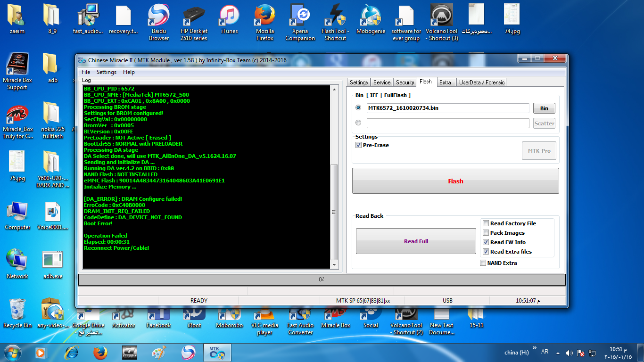This screenshot has width=644, height=362.
Task: Click the Bin browse button
Action: (544, 108)
